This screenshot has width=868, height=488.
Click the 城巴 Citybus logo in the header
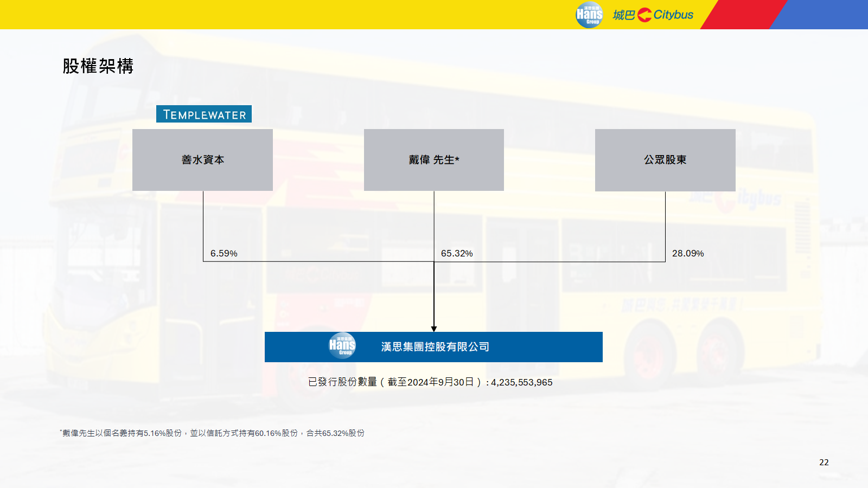[653, 15]
